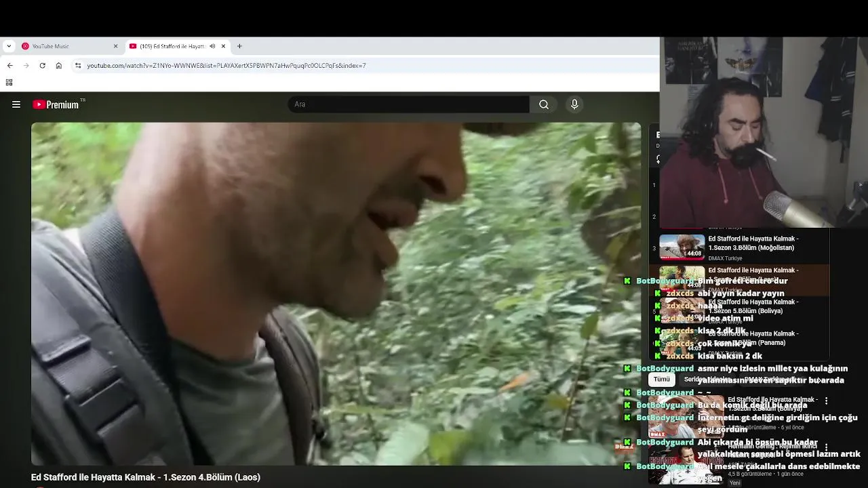Screen dimensions: 868x488
Task: Click the video player to pause
Action: click(336, 293)
